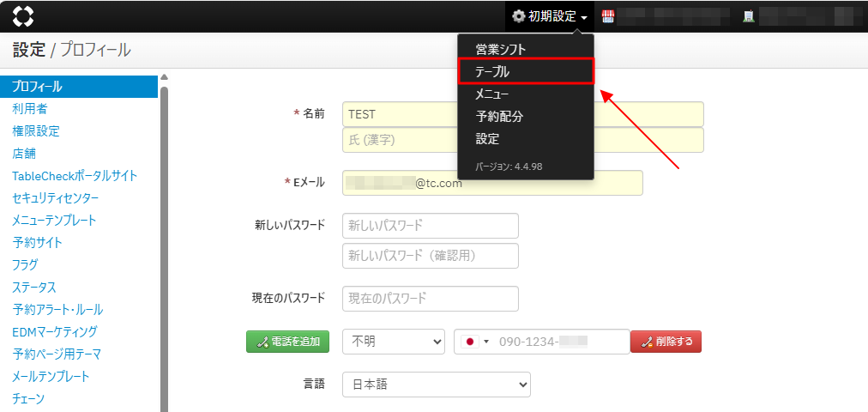Open the Japan flag country code selector
The image size is (868, 412).
point(474,342)
